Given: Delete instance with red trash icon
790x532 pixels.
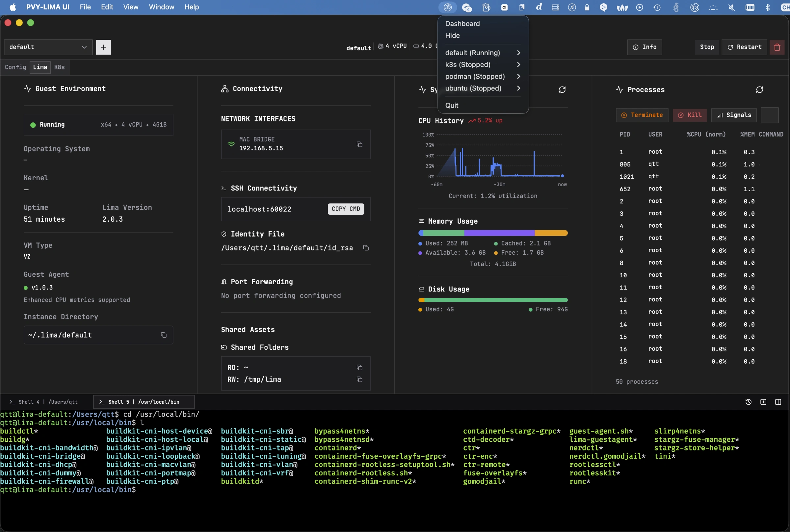Looking at the screenshot, I should (777, 47).
